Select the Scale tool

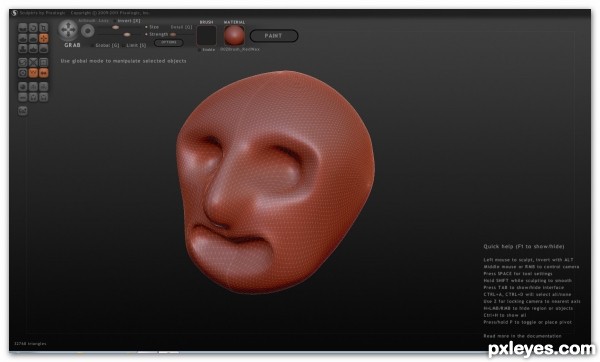44,28
